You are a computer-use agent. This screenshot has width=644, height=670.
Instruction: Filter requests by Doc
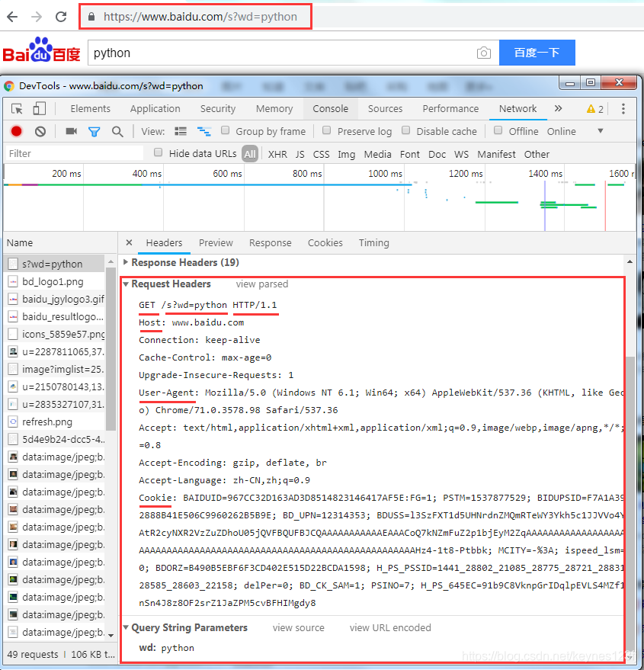click(x=437, y=154)
